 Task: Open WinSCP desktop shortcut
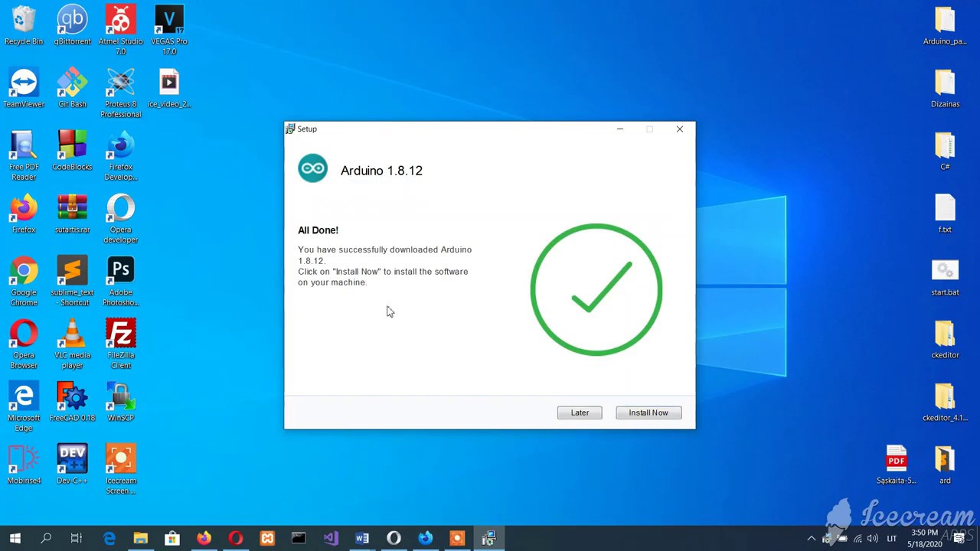pos(120,402)
